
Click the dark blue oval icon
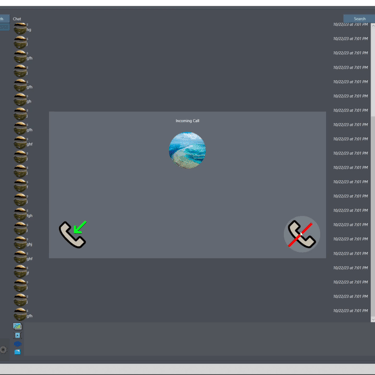(17, 344)
